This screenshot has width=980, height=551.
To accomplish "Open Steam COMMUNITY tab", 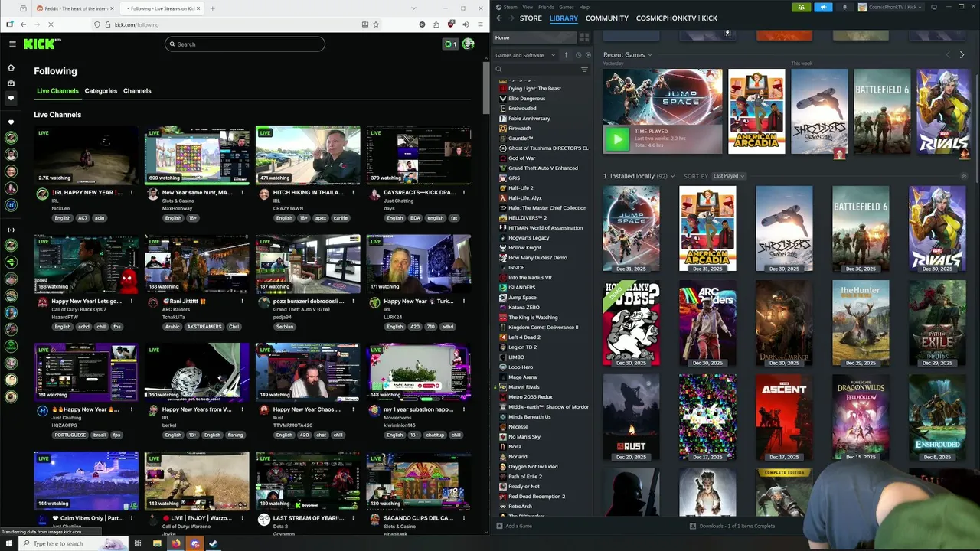I will 607,18.
